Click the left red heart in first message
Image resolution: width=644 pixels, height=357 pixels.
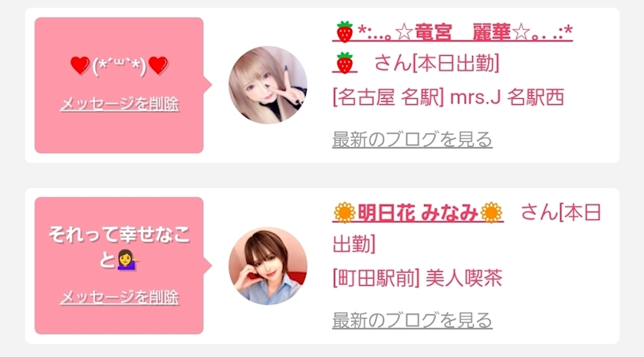[80, 65]
